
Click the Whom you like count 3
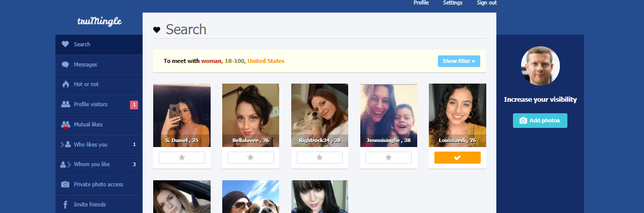click(134, 165)
